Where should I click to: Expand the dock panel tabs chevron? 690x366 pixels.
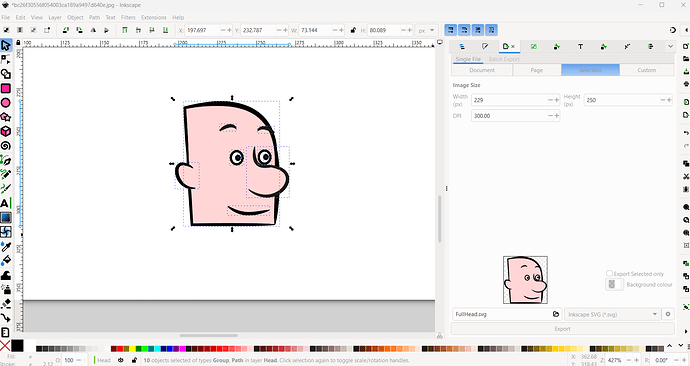pos(670,46)
